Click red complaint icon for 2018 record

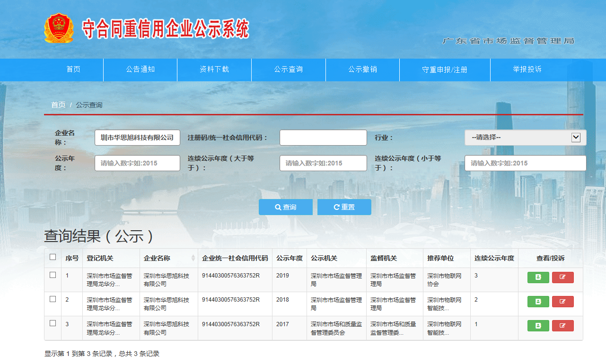pyautogui.click(x=562, y=302)
